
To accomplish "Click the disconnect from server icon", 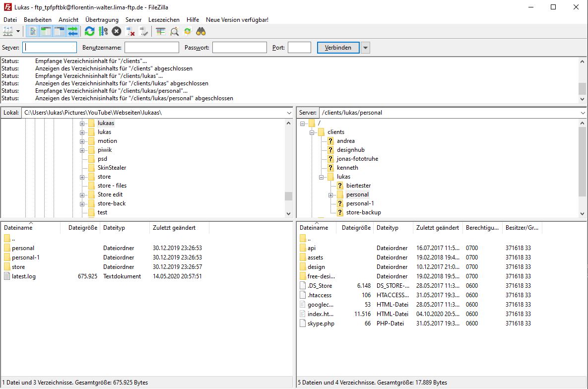I will (131, 31).
